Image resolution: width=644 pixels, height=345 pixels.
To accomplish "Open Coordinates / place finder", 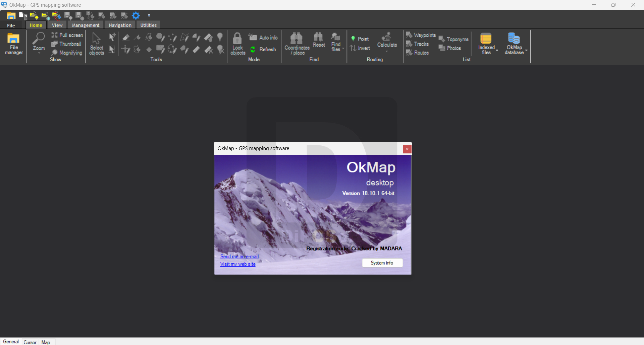I will tap(297, 44).
